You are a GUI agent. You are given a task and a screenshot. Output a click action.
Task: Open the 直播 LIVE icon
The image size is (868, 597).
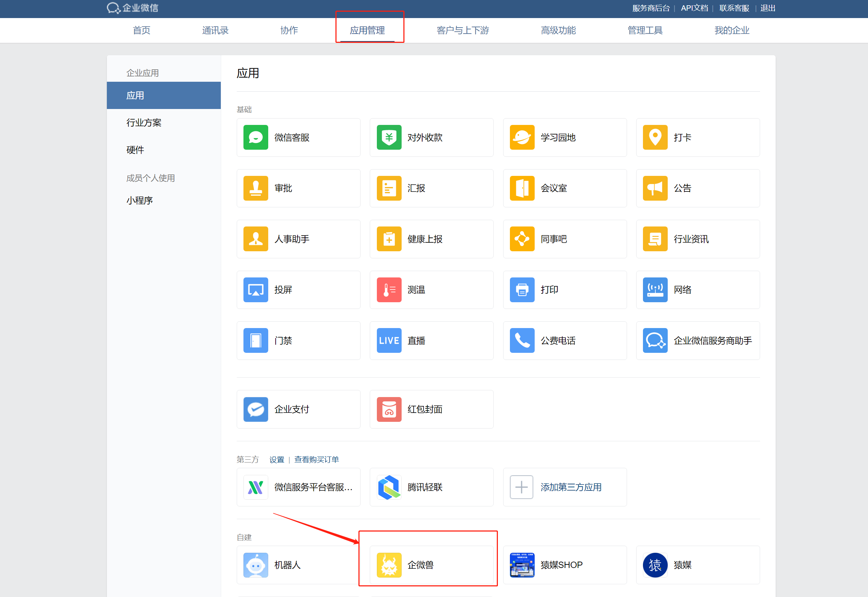pos(389,340)
